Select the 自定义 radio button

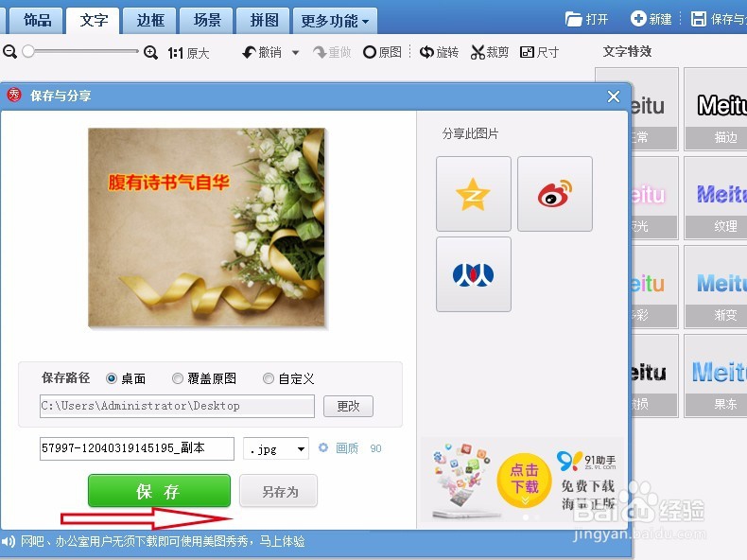[x=269, y=378]
